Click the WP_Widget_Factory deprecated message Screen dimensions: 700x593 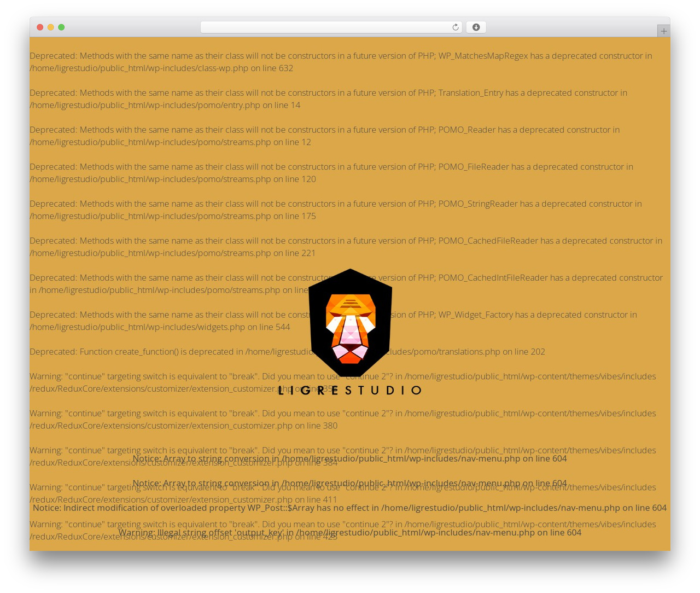point(333,321)
